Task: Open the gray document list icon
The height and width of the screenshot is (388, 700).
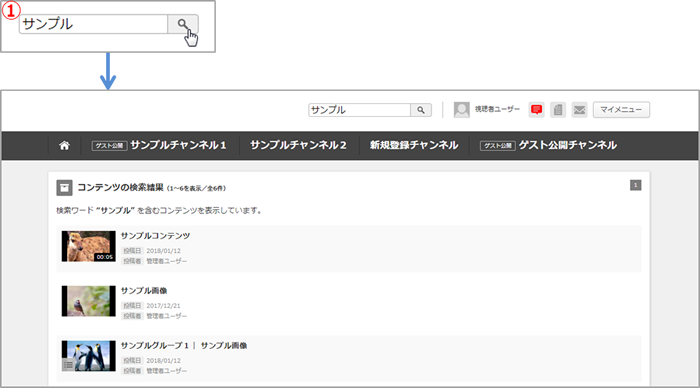Action: (558, 109)
